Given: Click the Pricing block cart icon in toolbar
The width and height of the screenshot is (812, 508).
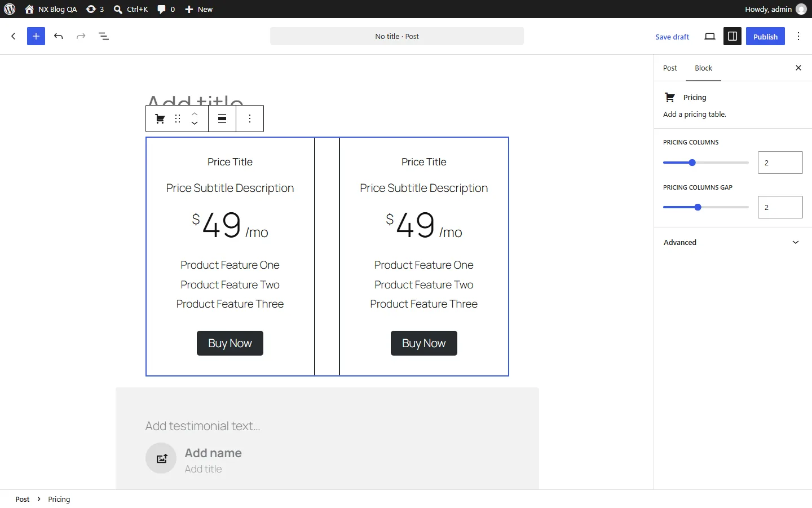Looking at the screenshot, I should click(x=160, y=119).
